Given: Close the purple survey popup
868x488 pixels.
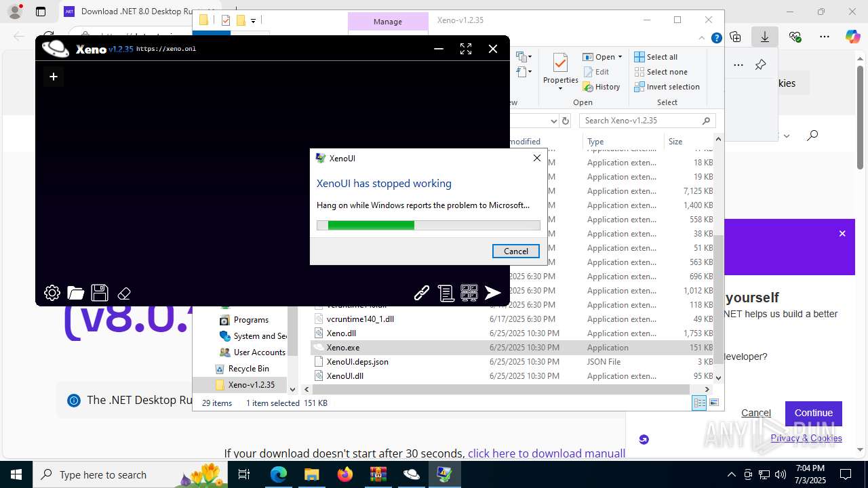Looking at the screenshot, I should click(x=842, y=233).
